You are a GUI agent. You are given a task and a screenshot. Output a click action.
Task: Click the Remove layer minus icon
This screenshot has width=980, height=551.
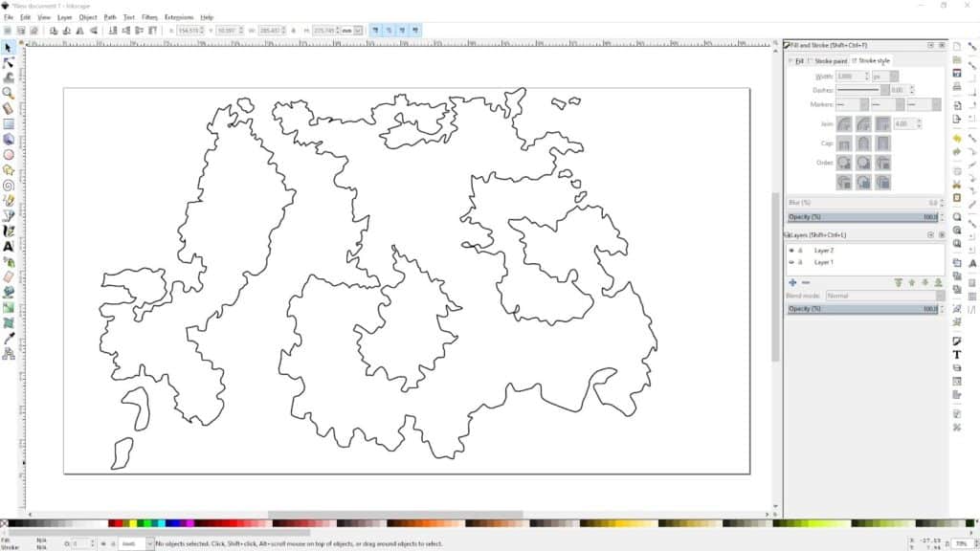[806, 282]
